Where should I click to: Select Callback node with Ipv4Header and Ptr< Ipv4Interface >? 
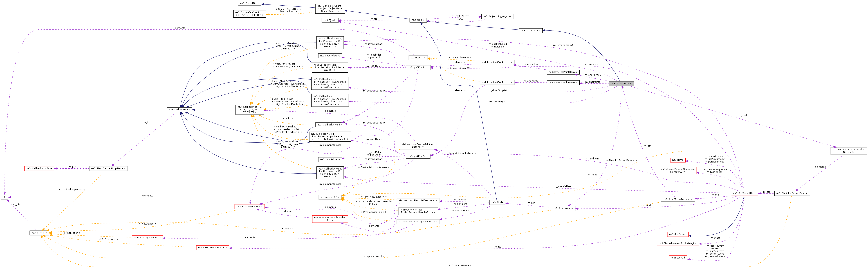point(330,137)
